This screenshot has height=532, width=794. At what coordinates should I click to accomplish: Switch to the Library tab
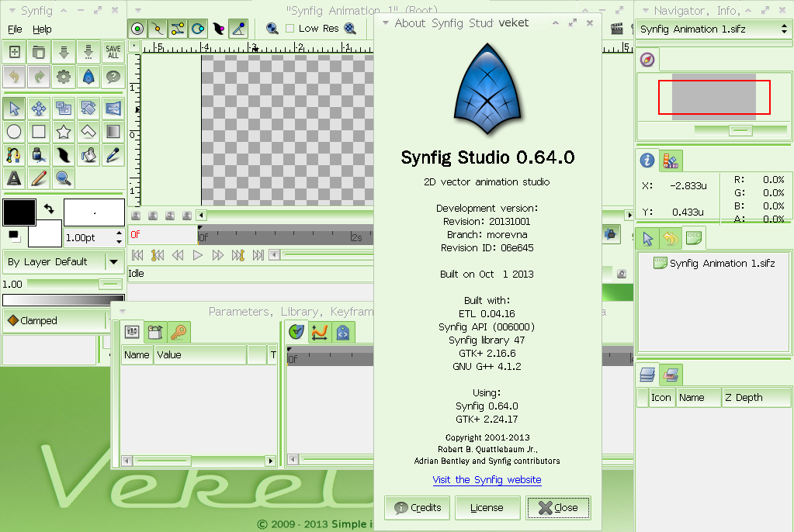[155, 332]
